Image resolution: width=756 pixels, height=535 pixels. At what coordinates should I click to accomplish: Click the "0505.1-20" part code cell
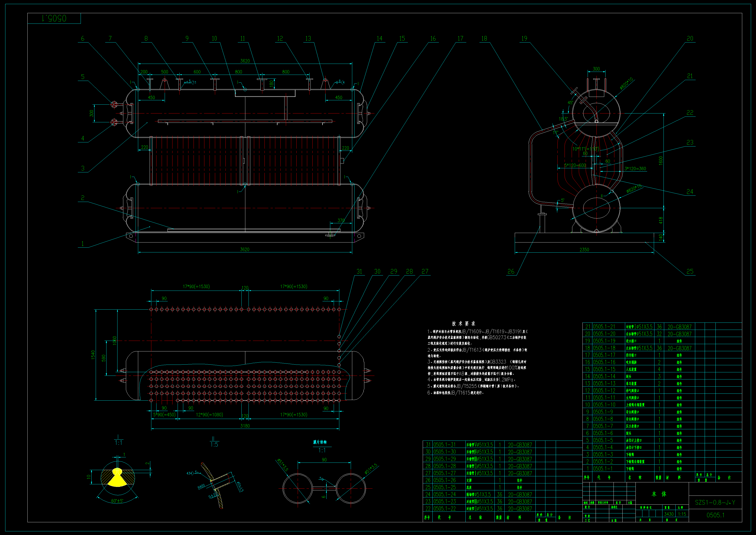click(604, 334)
